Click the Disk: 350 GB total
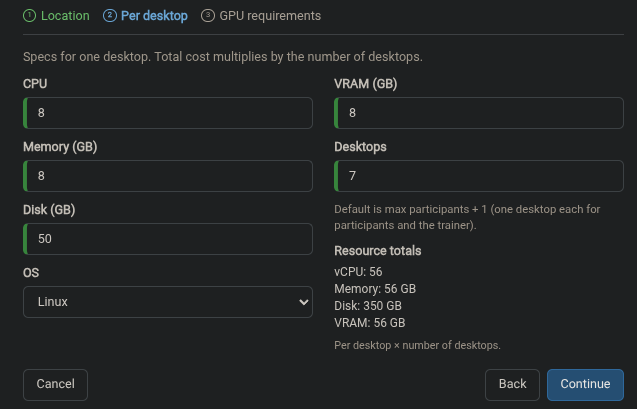637x409 pixels. pyautogui.click(x=368, y=306)
